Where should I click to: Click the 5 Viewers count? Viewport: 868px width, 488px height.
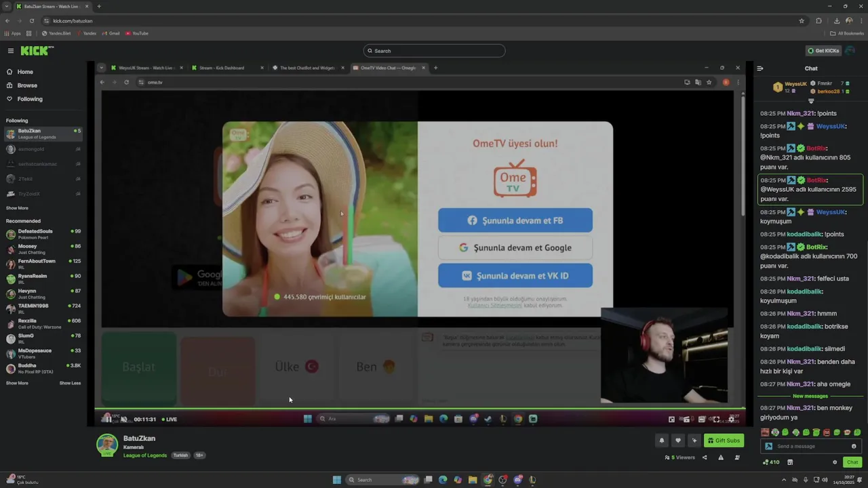680,457
